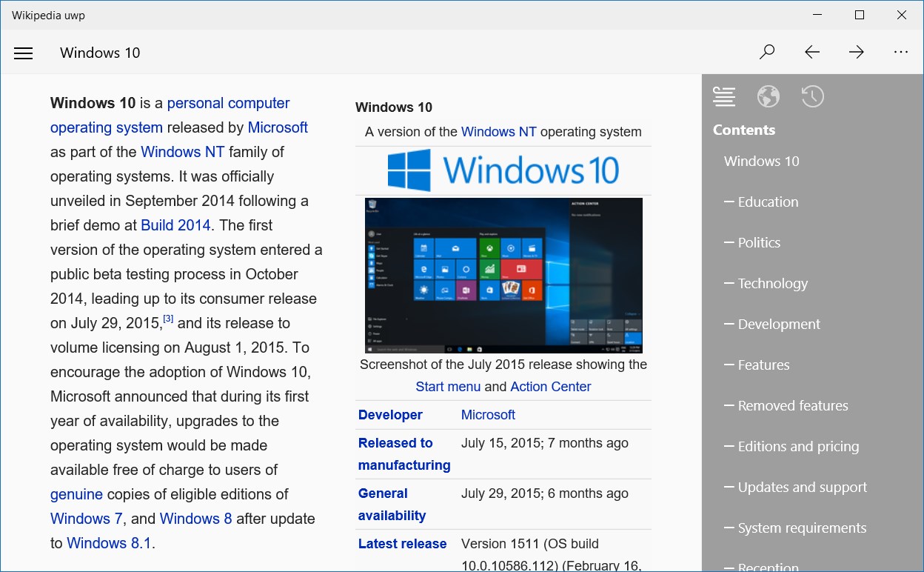Open the Windows NT link in the paragraph
Viewport: 924px width, 572px height.
pyautogui.click(x=183, y=152)
